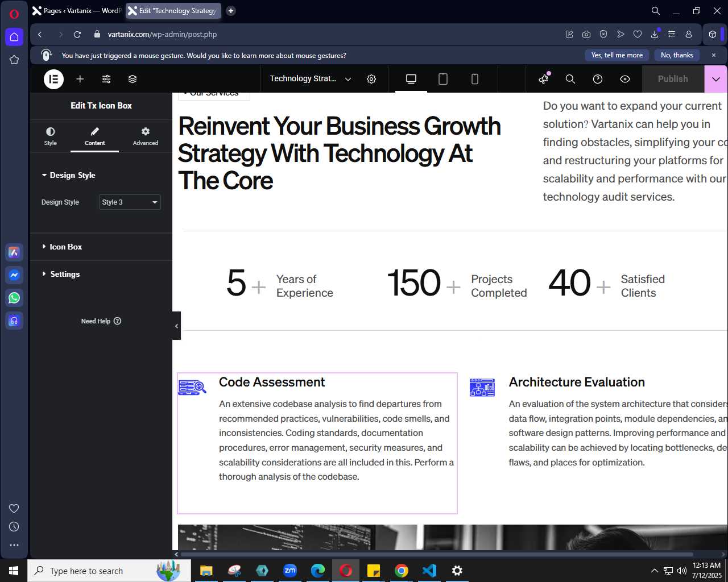Select the Architecture Evaluation heading
This screenshot has width=728, height=582.
[577, 382]
